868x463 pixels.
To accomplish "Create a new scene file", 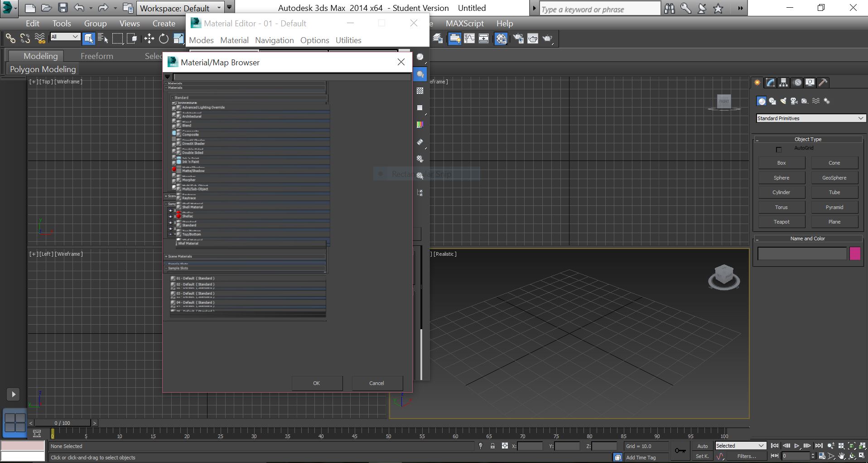I will 30,8.
